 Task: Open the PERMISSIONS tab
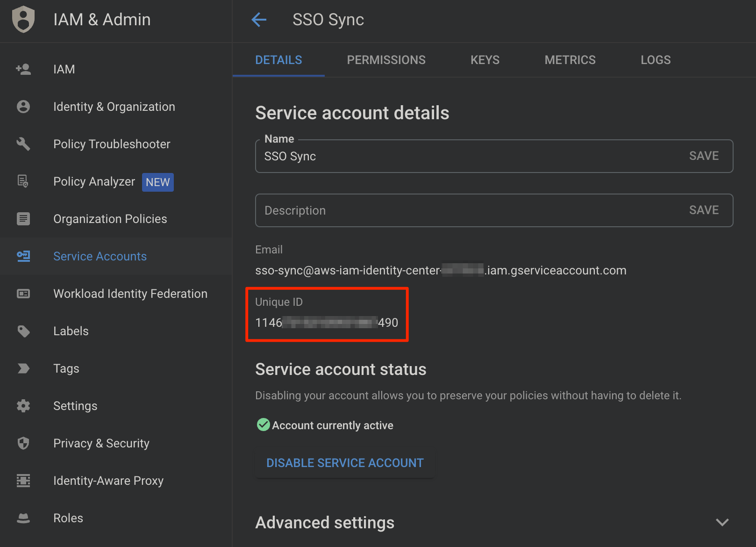point(386,60)
